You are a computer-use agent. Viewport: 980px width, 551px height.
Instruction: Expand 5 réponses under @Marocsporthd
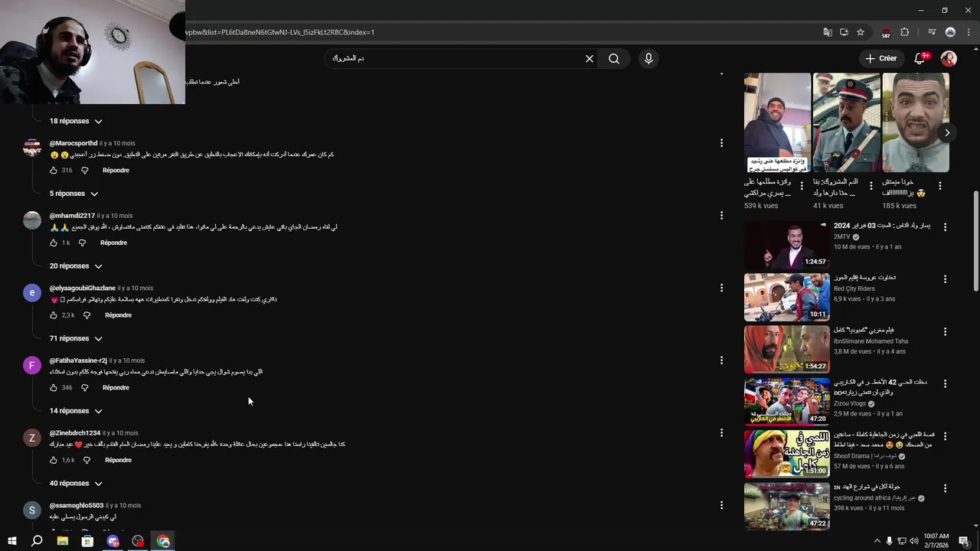pyautogui.click(x=73, y=194)
